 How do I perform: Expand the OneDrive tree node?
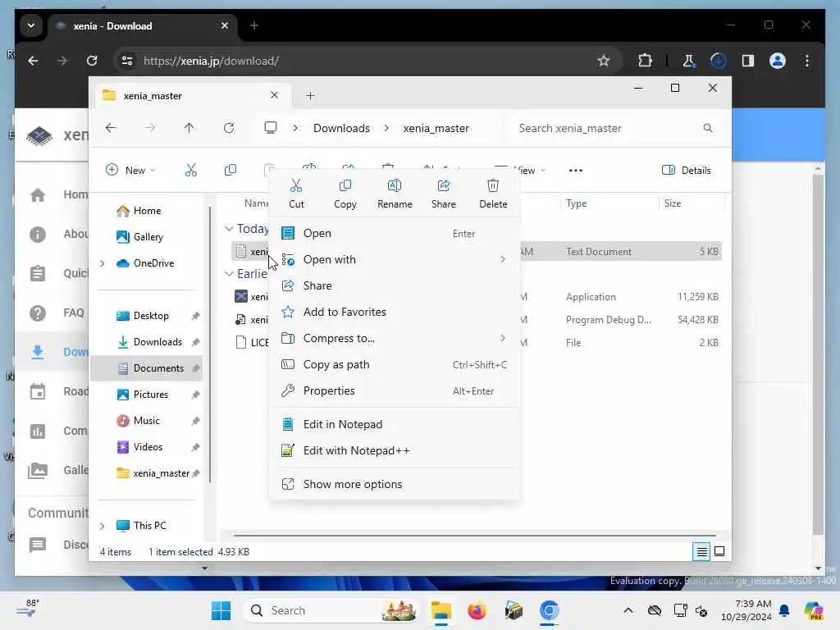103,263
